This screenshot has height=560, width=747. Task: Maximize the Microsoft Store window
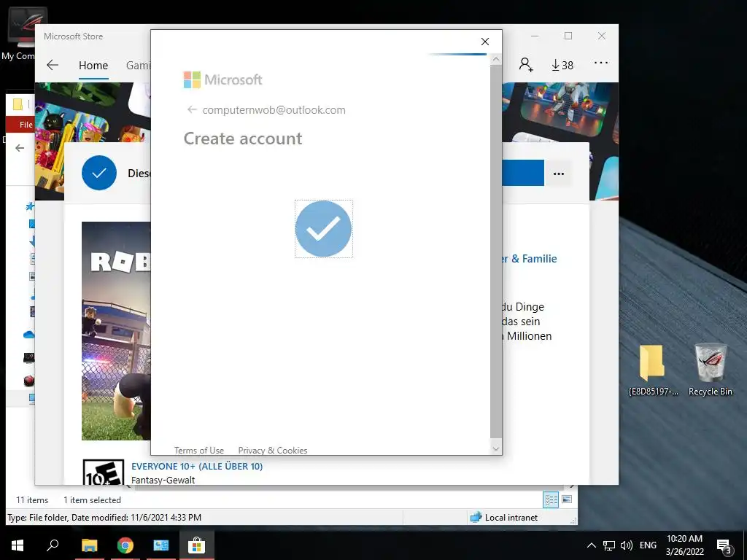(x=568, y=36)
